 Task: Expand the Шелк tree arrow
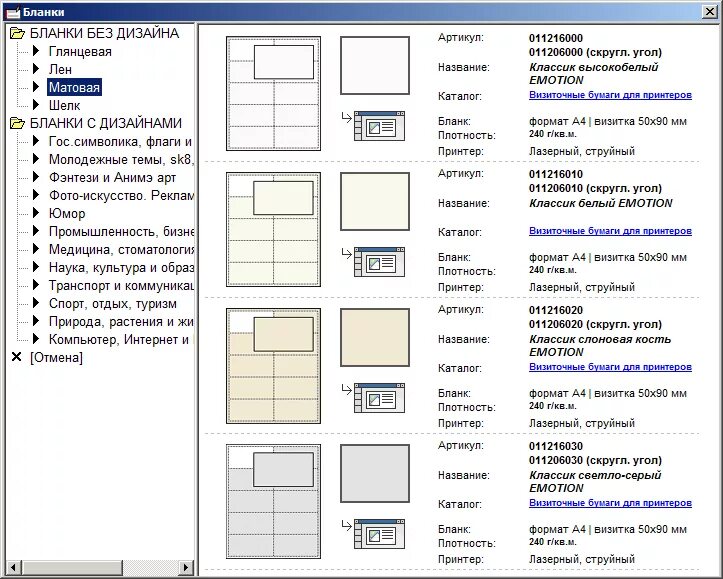36,105
